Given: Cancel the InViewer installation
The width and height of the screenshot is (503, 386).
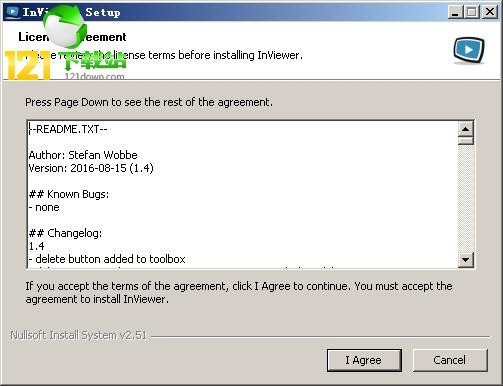Looking at the screenshot, I should click(x=450, y=360).
